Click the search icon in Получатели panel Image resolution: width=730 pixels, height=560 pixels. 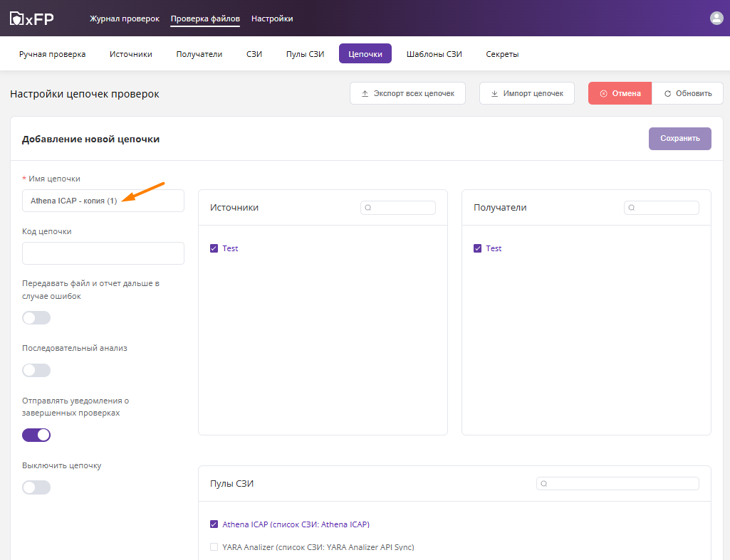(631, 208)
